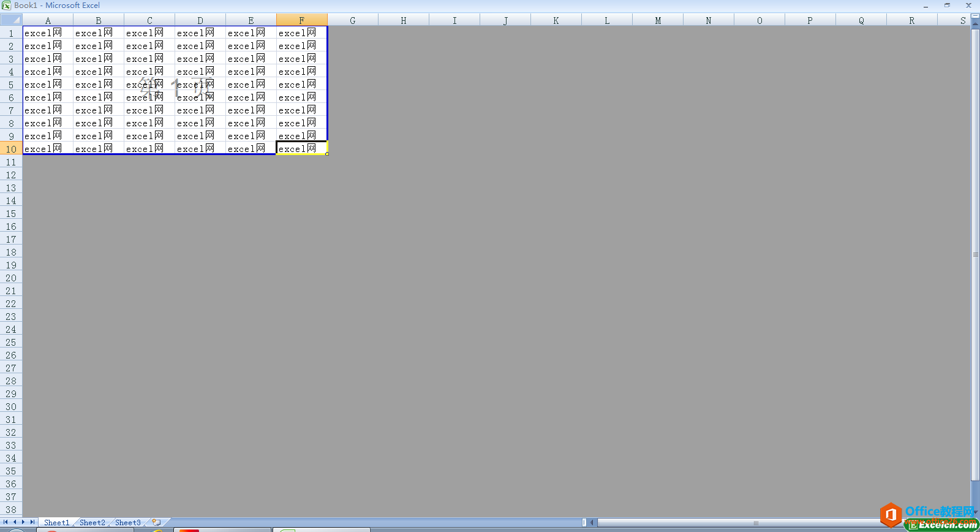Select column R header
This screenshot has height=532, width=980.
(912, 20)
